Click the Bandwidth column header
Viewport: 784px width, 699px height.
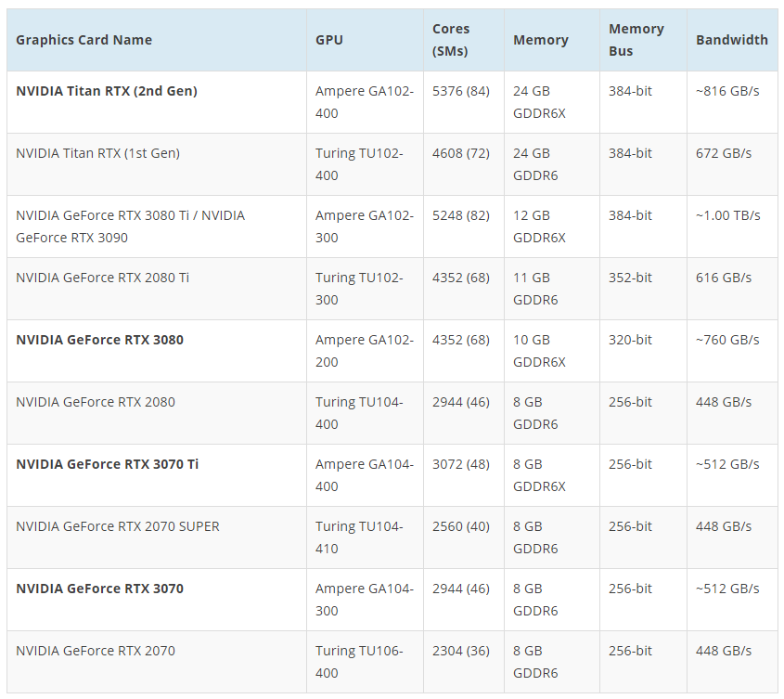pyautogui.click(x=731, y=40)
